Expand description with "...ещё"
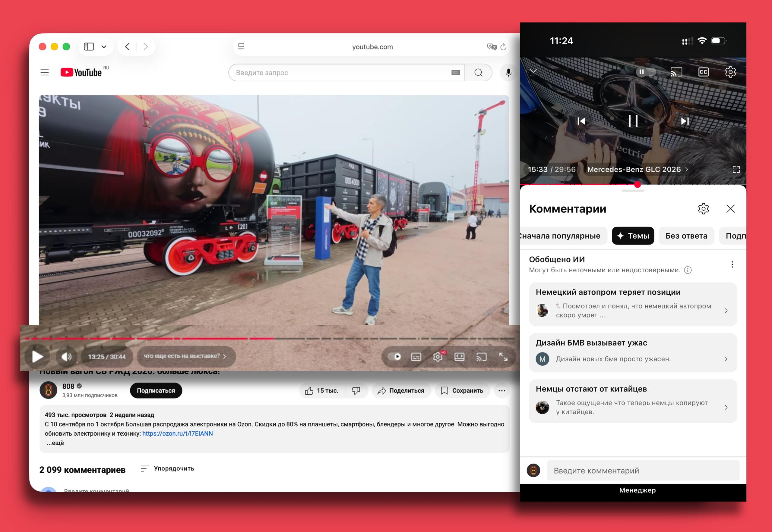This screenshot has width=772, height=532. click(55, 443)
